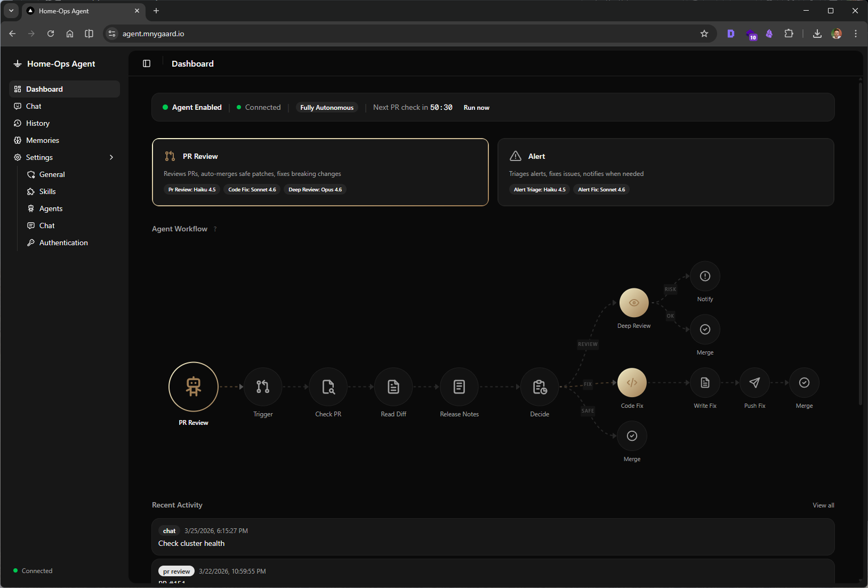Open General settings

[71, 174]
